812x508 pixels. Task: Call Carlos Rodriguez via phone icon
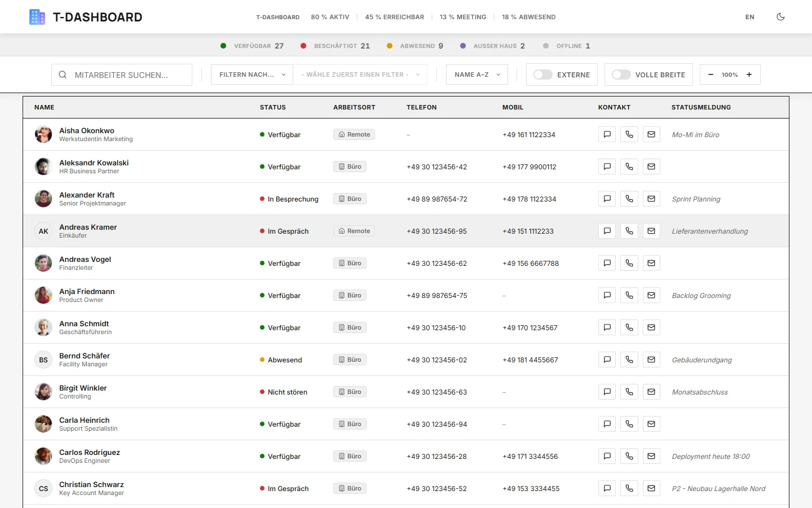tap(629, 456)
